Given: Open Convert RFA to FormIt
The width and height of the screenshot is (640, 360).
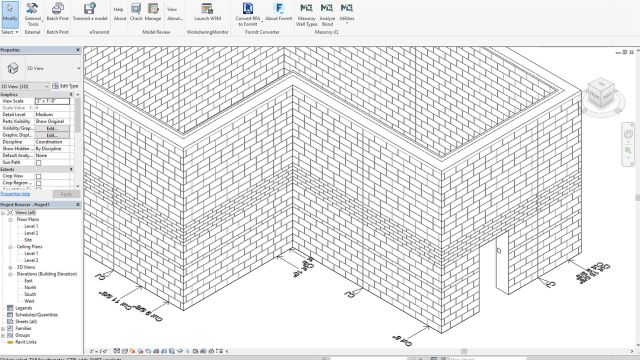Looking at the screenshot, I should click(x=248, y=14).
